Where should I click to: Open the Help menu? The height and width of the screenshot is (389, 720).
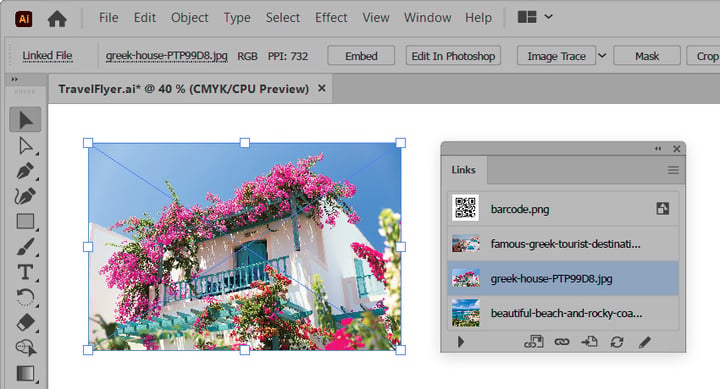[478, 18]
